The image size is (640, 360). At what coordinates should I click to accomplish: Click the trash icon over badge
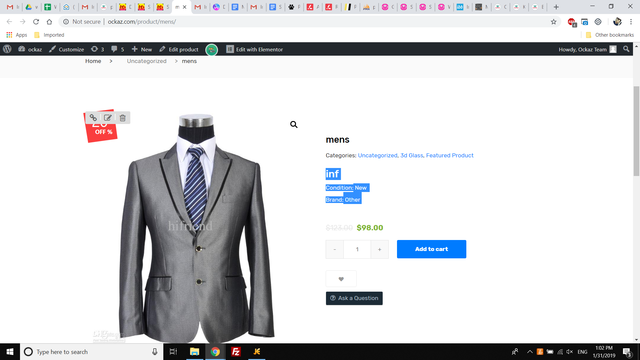122,118
